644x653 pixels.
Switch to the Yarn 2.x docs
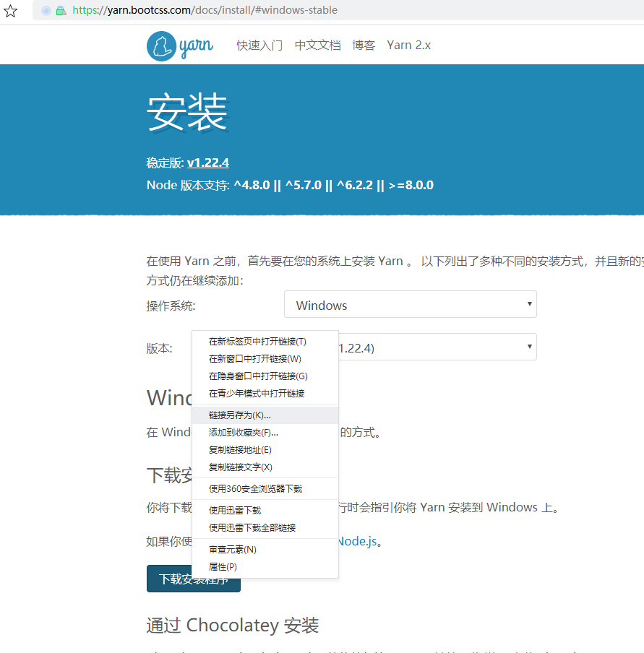pyautogui.click(x=408, y=45)
